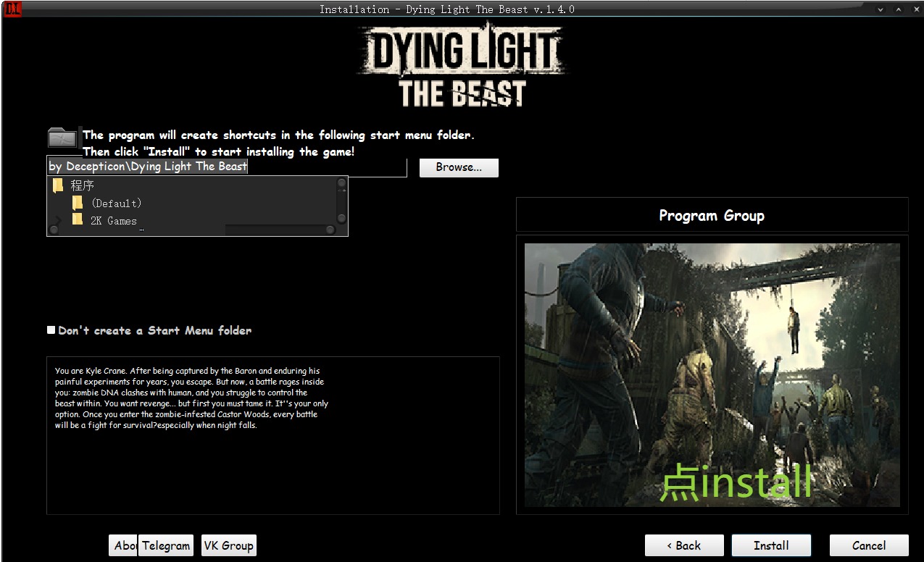924x562 pixels.
Task: Go back with the Back button
Action: (684, 545)
